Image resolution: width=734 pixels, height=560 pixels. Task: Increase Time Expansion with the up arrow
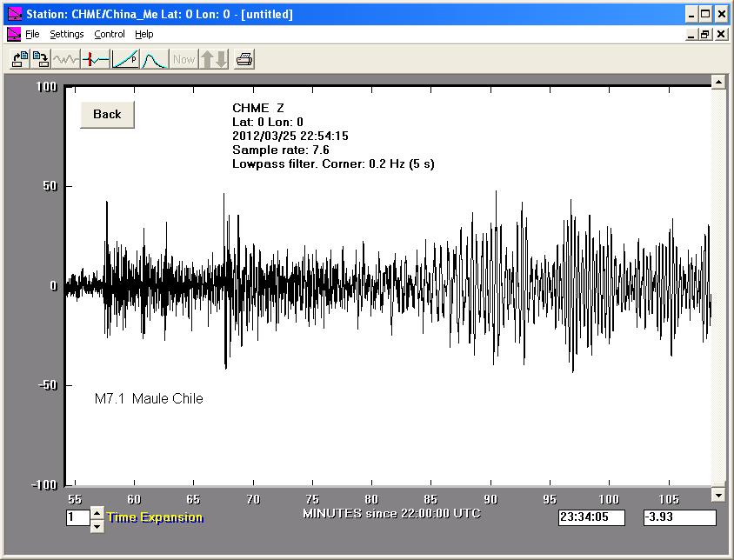(x=97, y=512)
